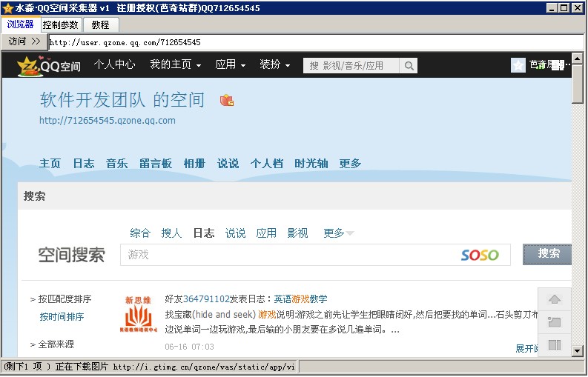Open the 相册 navigation item
588x377 pixels.
(x=194, y=164)
